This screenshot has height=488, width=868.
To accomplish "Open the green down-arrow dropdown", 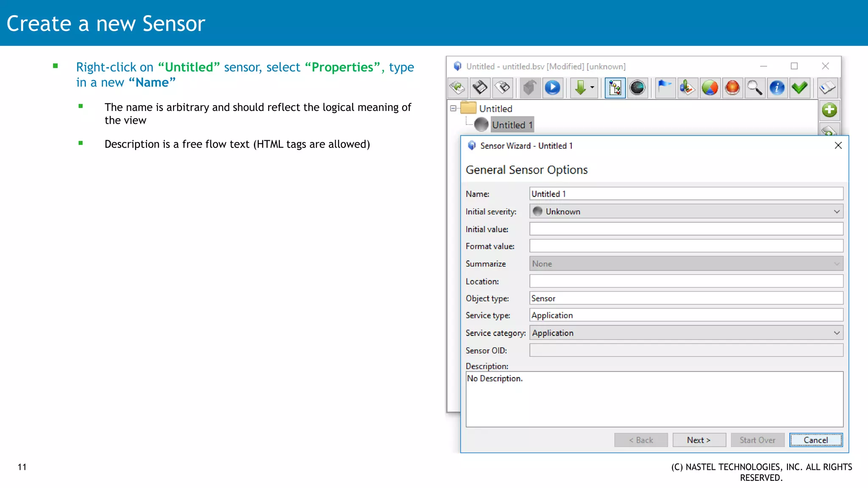I will click(592, 88).
